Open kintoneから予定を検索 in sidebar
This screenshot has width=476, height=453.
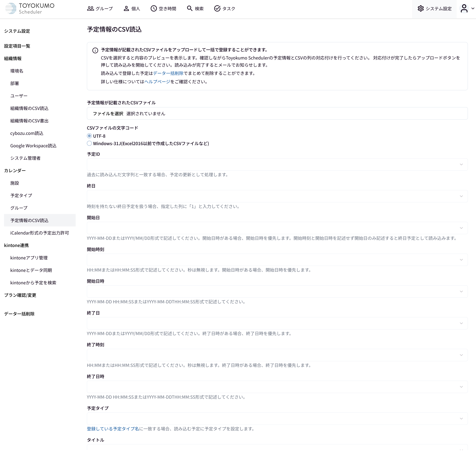click(x=33, y=282)
